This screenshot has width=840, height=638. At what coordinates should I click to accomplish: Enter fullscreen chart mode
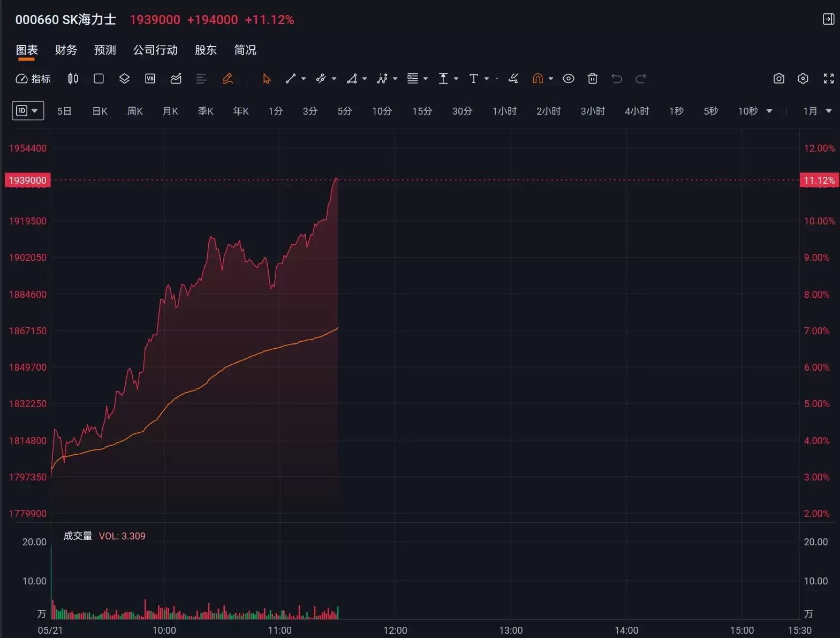[829, 79]
